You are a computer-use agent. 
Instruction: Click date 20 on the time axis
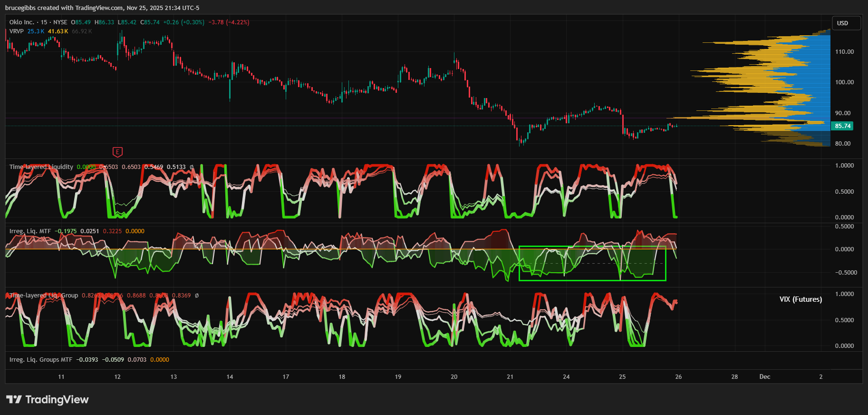pos(454,377)
